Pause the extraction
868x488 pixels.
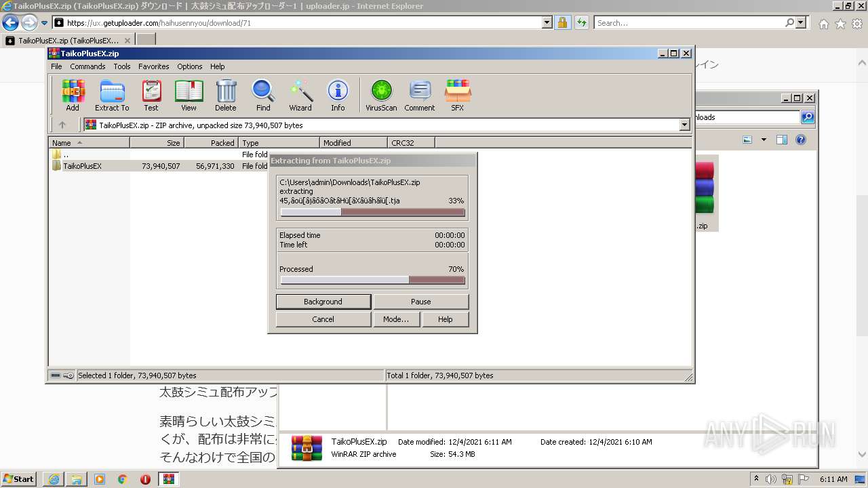click(421, 302)
